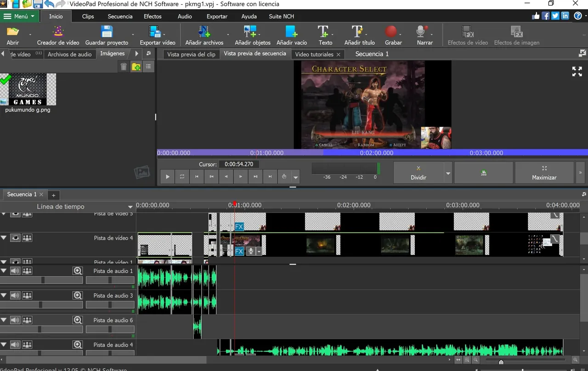Click the Exportar vídeo toolbar icon
The width and height of the screenshot is (588, 371).
154,32
